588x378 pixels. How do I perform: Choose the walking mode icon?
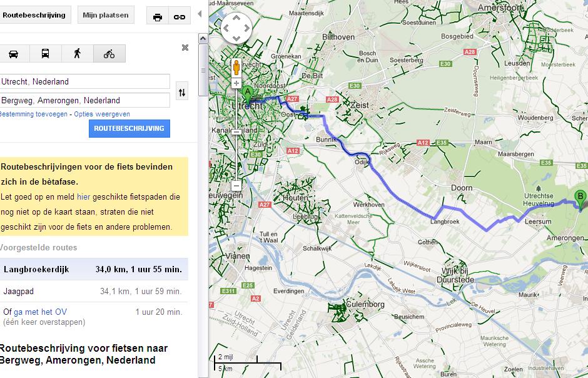tap(77, 54)
